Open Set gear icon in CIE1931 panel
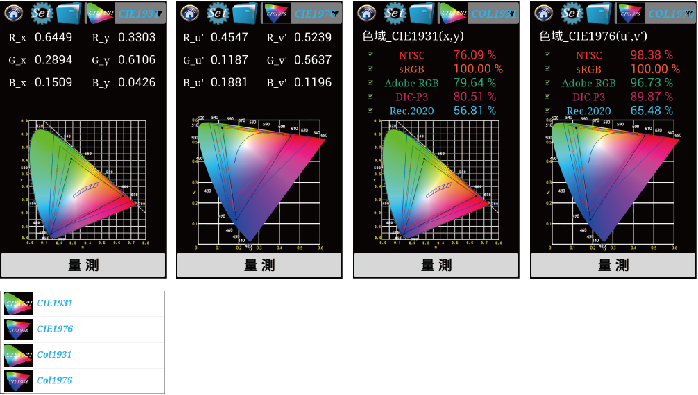The image size is (698, 395). (x=41, y=13)
